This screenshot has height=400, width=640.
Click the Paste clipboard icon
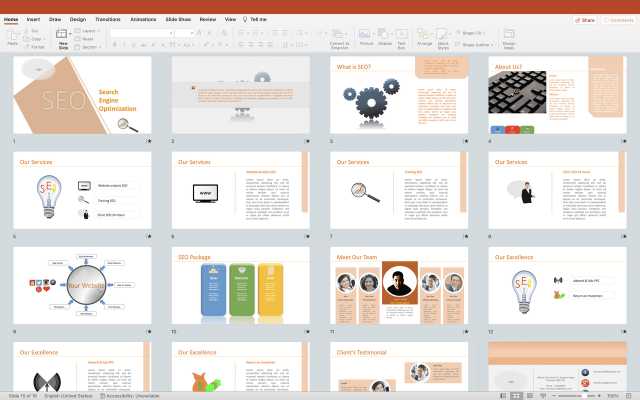pos(13,36)
